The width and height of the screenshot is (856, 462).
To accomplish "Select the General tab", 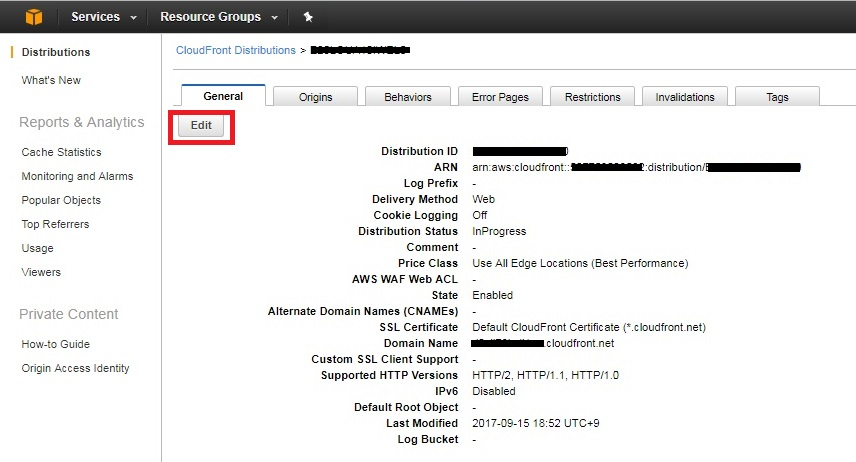I will click(223, 96).
